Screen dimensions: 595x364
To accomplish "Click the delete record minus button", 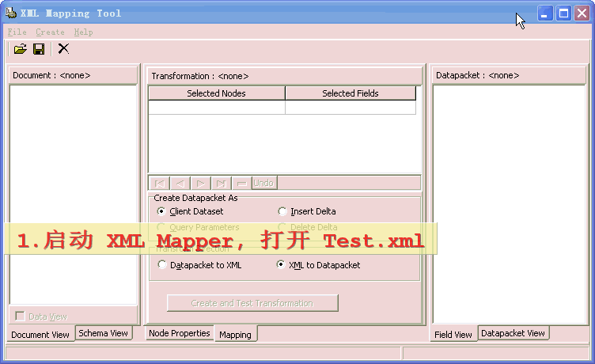I will tap(242, 184).
